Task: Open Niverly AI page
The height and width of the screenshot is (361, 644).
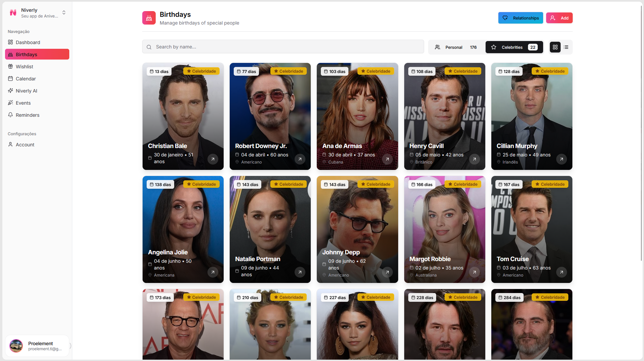Action: click(x=37, y=91)
